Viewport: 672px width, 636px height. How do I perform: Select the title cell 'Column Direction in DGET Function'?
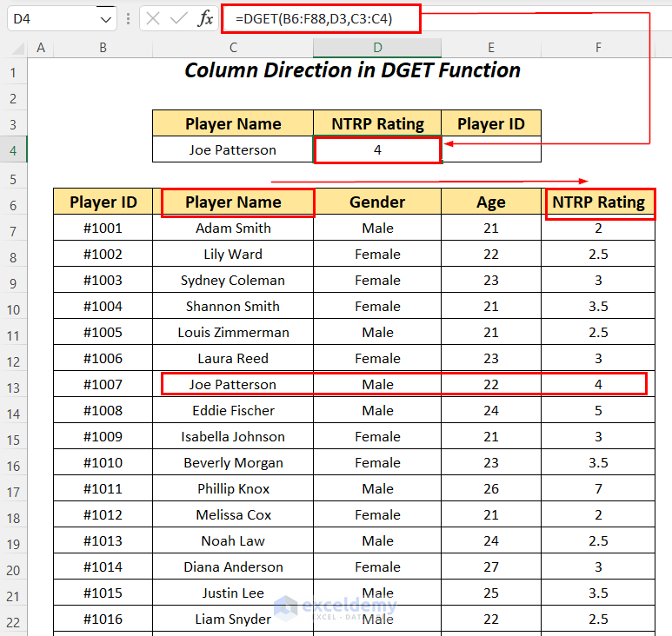click(x=352, y=70)
